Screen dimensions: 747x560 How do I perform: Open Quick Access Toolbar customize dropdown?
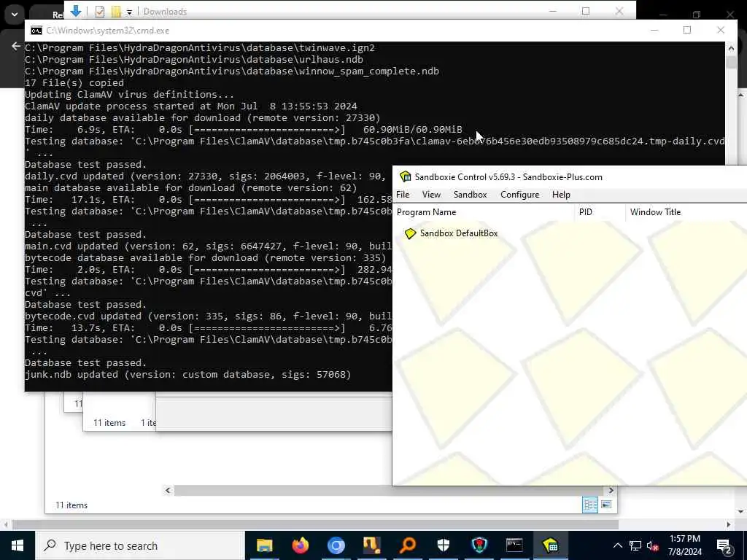click(x=129, y=12)
